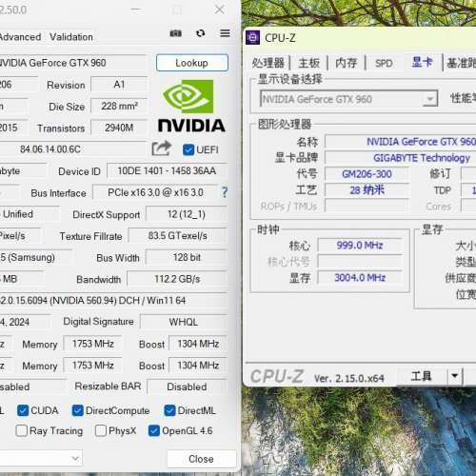476x476 pixels.
Task: Enable the Ray Tracing checkbox
Action: coord(21,430)
